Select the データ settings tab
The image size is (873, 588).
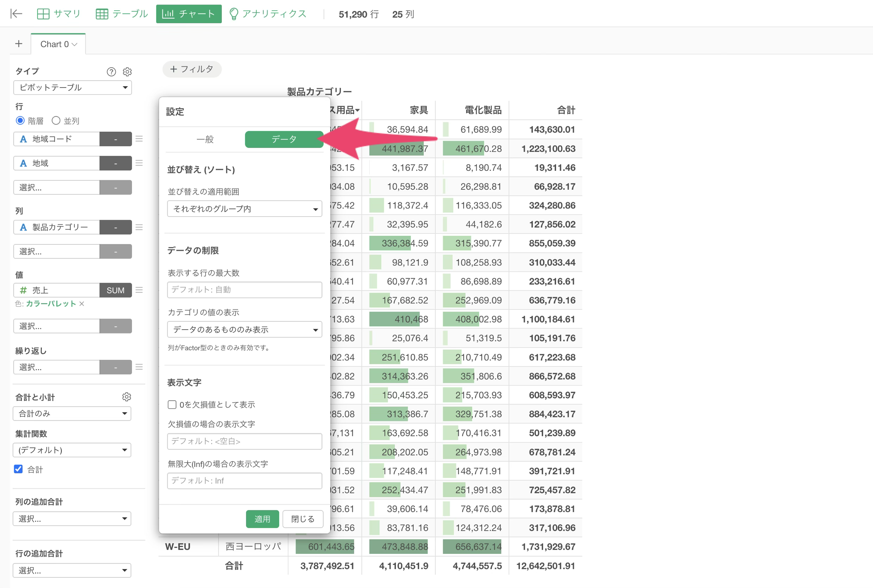tap(284, 139)
